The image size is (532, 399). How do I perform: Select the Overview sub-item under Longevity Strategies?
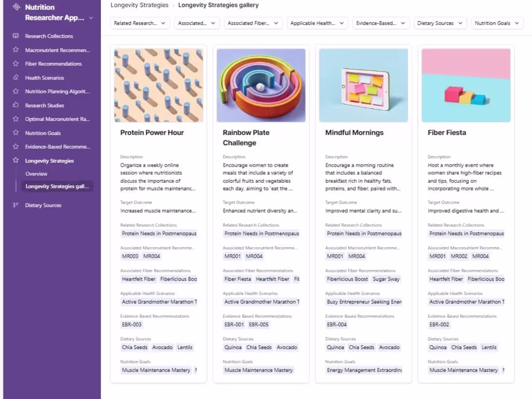36,174
